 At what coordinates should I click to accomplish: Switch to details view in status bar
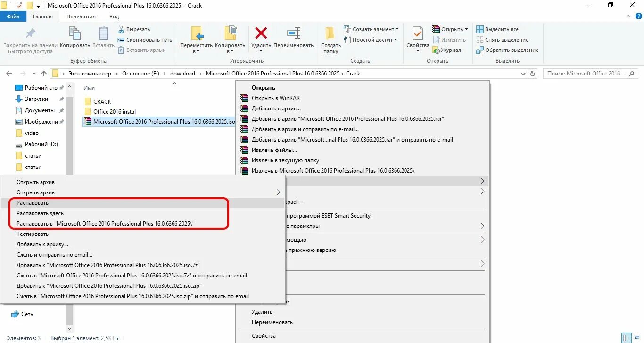(627, 338)
